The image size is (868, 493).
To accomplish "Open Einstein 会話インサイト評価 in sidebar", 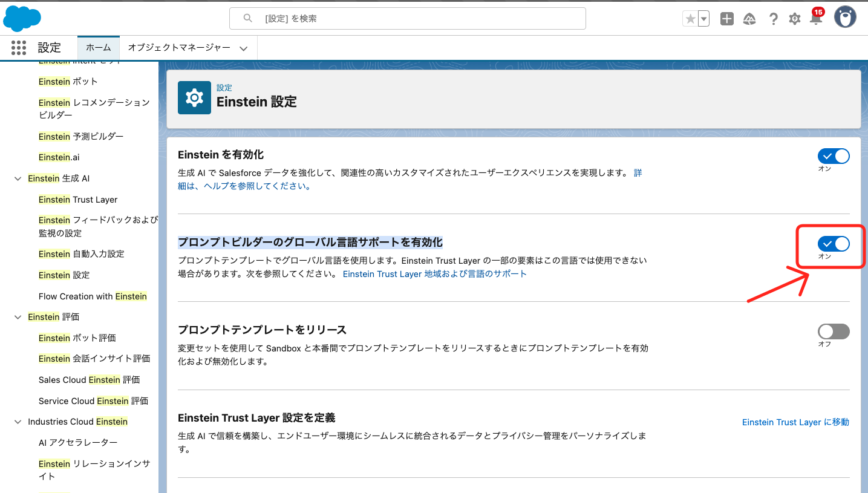I will click(94, 359).
